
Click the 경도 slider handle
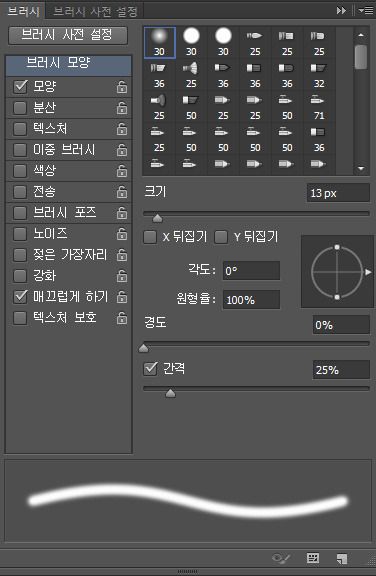click(144, 348)
